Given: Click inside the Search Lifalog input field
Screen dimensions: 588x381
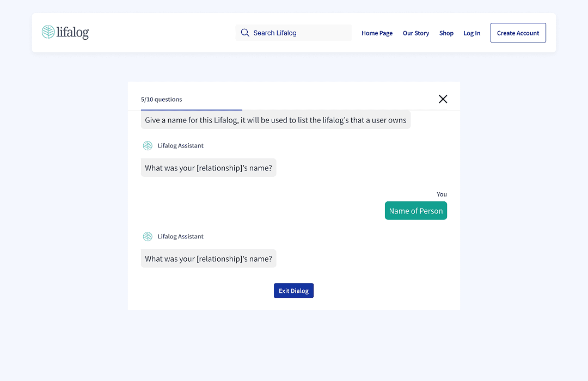Looking at the screenshot, I should tap(294, 33).
